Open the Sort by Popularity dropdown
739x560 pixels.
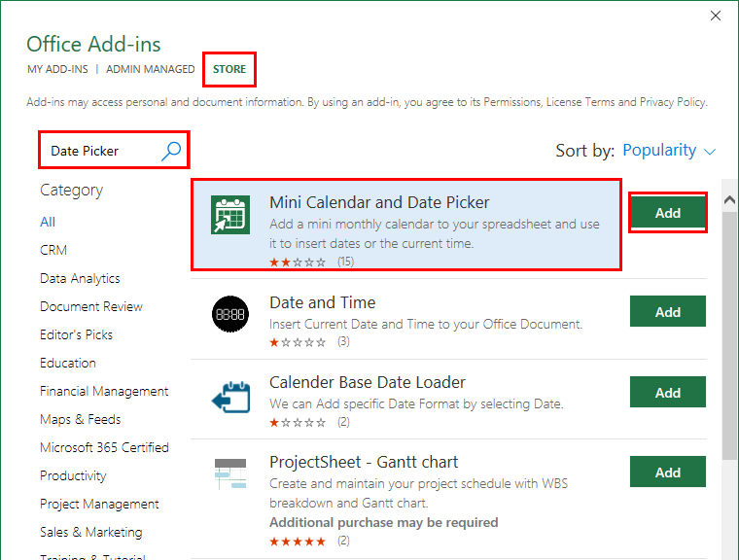click(669, 151)
